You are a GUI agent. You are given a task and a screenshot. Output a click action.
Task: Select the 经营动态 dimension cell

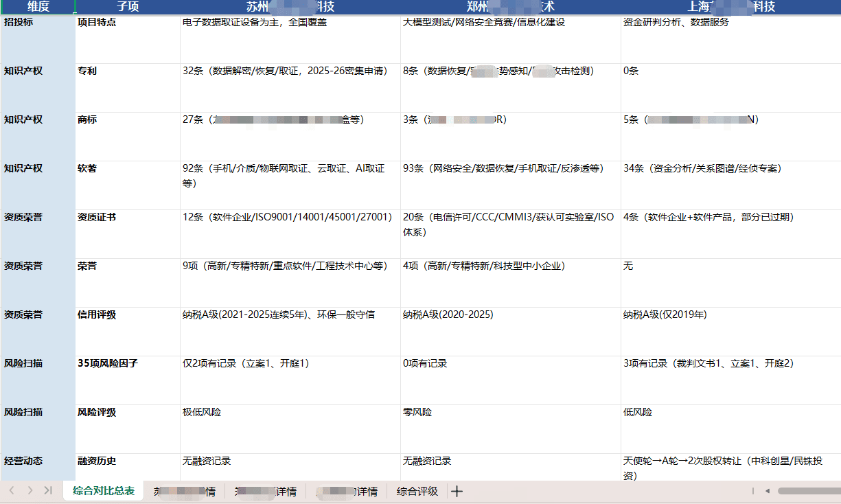[x=38, y=467]
